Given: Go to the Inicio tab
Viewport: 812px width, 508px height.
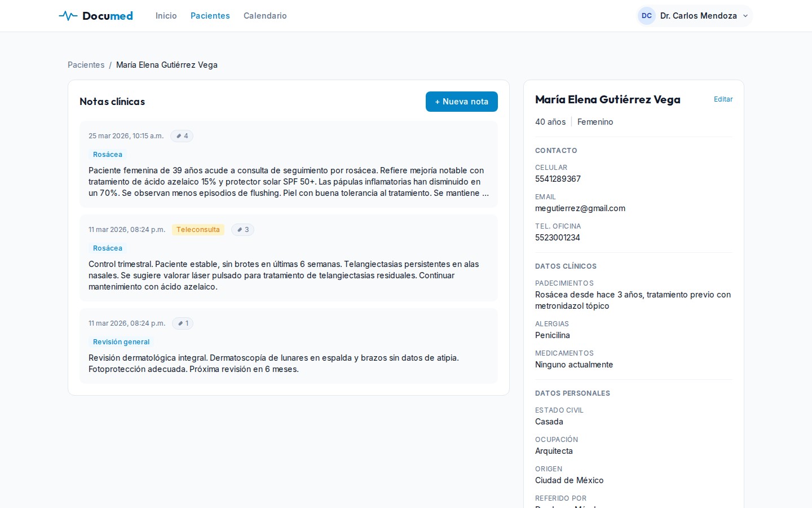Looking at the screenshot, I should (x=166, y=16).
